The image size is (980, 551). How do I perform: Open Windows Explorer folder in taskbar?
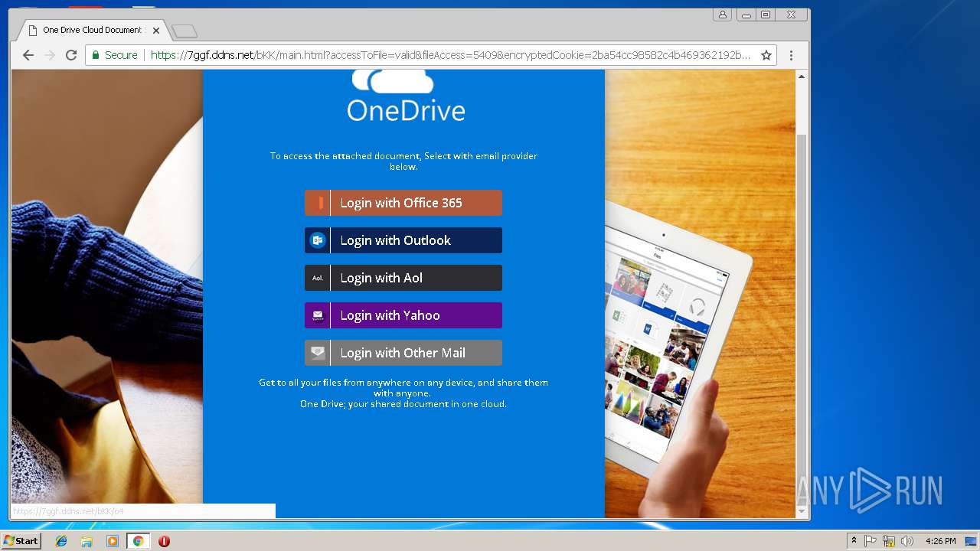coord(87,541)
